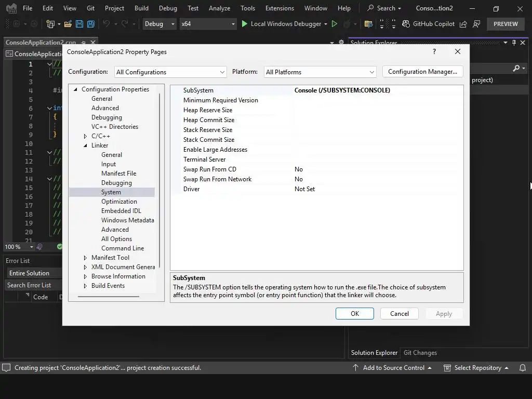
Task: Switch to the Git Changes tab
Action: [x=420, y=353]
